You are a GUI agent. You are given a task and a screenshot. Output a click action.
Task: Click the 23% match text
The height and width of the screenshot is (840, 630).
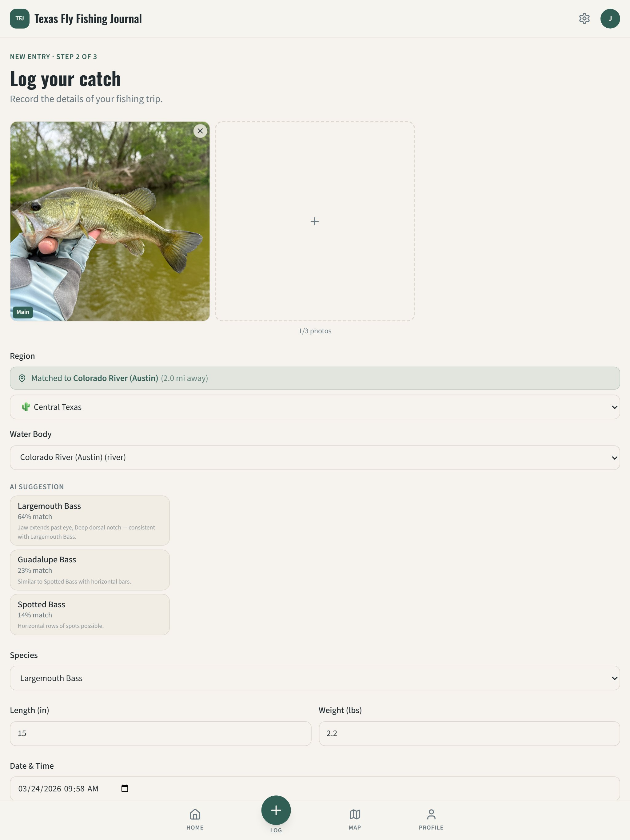click(35, 570)
